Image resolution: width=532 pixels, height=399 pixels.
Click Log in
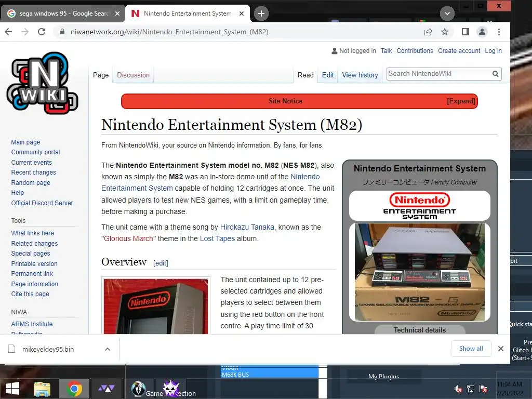click(x=494, y=51)
